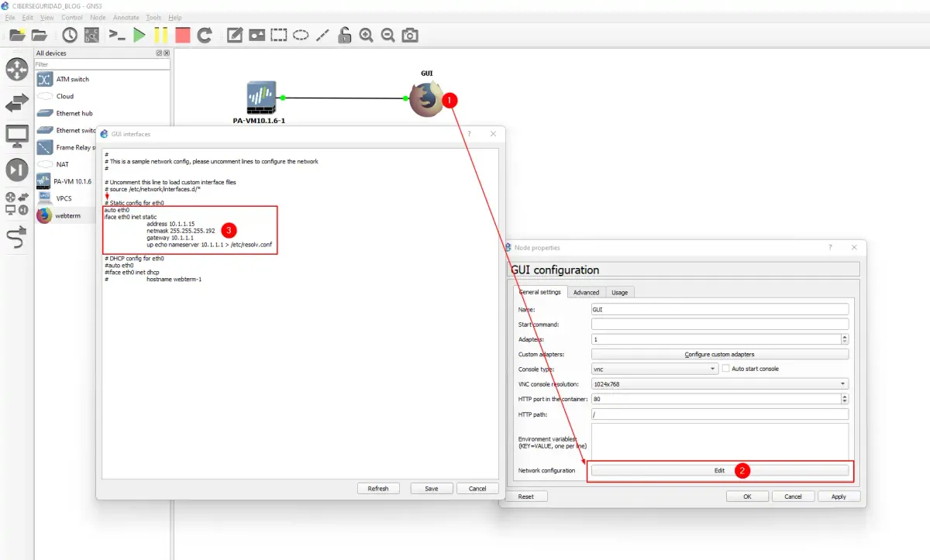This screenshot has width=930, height=560.
Task: Toggle the Auto start console checkbox
Action: [x=725, y=369]
